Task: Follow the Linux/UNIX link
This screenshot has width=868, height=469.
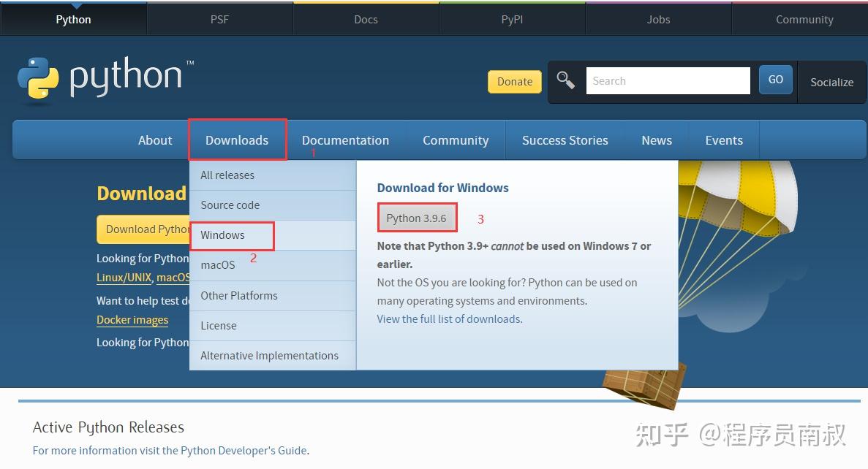Action: [x=124, y=278]
